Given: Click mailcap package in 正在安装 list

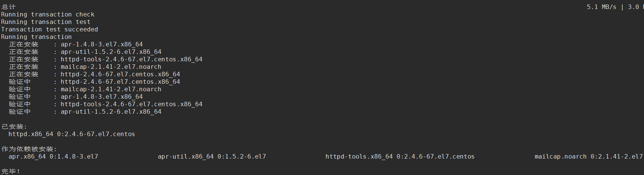Looking at the screenshot, I should 111,67.
